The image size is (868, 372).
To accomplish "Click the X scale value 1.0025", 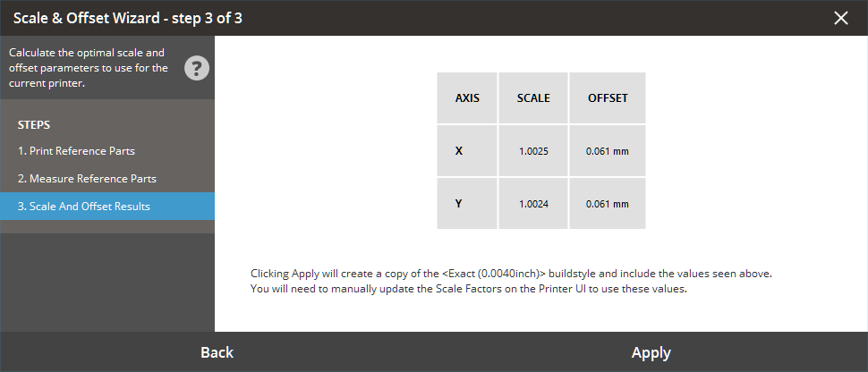I will pyautogui.click(x=533, y=151).
